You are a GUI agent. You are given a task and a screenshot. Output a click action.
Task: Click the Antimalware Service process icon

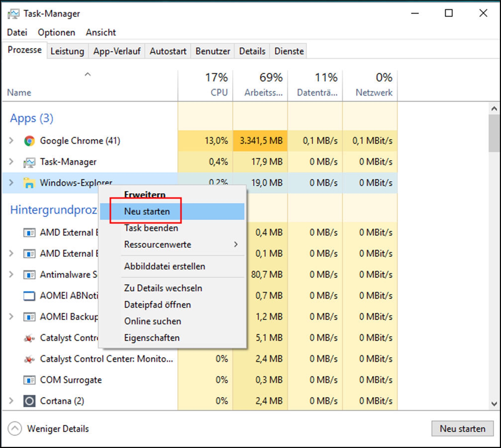tap(29, 275)
